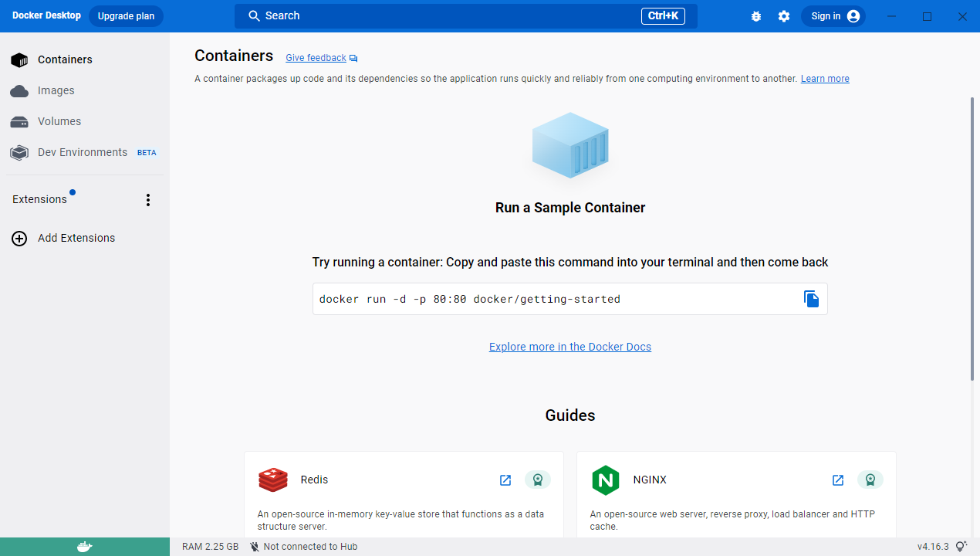Click the docker run command text
This screenshot has height=556, width=980.
click(470, 299)
